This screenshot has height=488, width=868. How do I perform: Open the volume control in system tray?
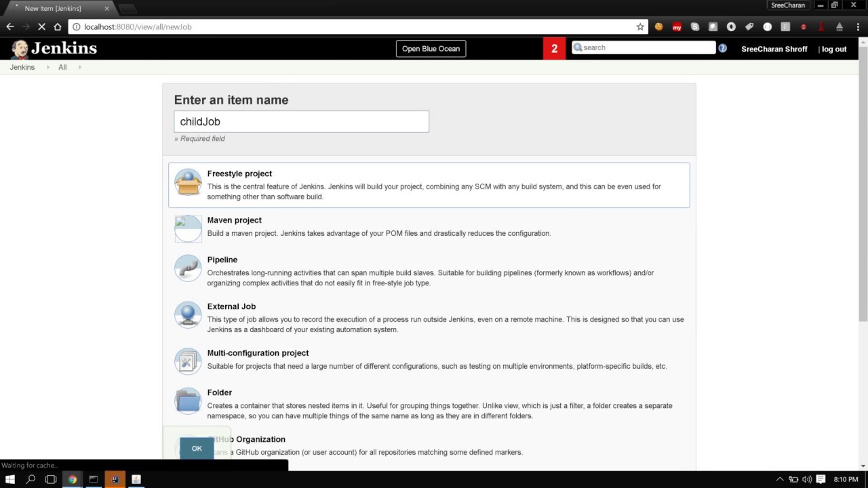[x=807, y=479]
